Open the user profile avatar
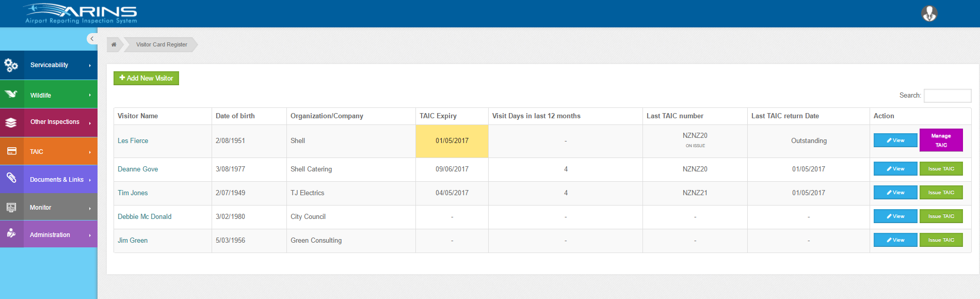Screen dimensions: 980x299 click(x=929, y=13)
